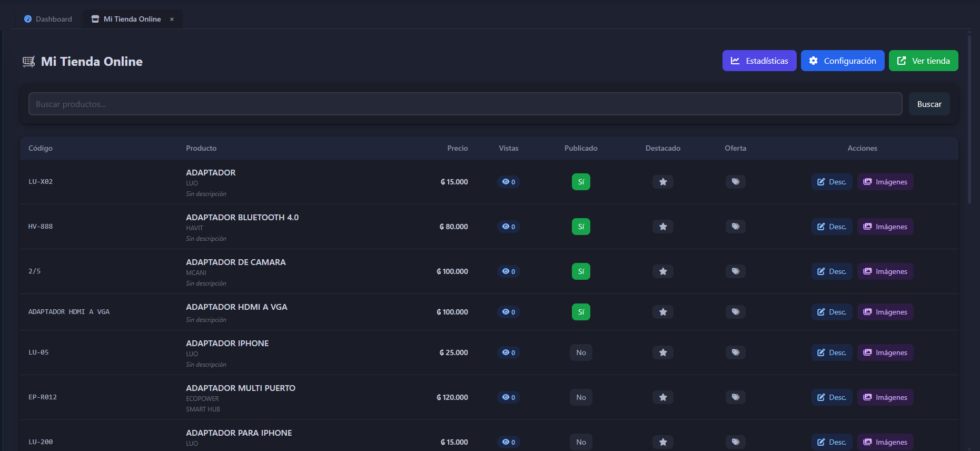980x451 pixels.
Task: Click price ₲ 120.000
Action: tap(452, 397)
